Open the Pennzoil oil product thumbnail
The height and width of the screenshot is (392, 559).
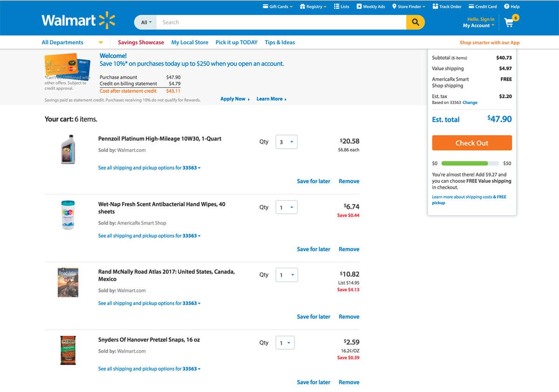coord(68,149)
